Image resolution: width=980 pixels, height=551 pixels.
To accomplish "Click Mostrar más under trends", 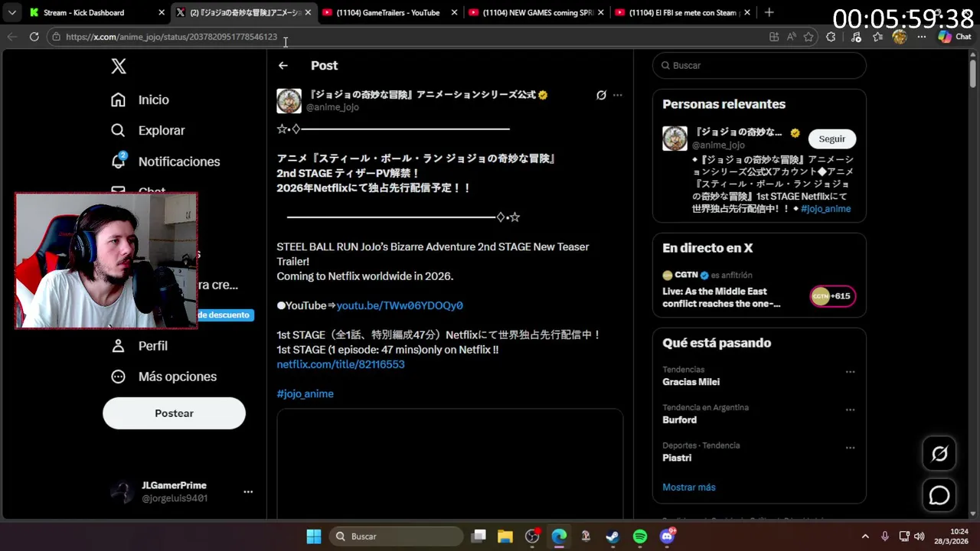I will tap(689, 487).
